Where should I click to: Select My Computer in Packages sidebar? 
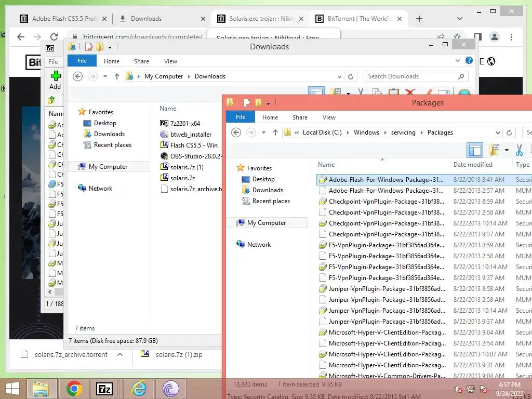pos(267,223)
